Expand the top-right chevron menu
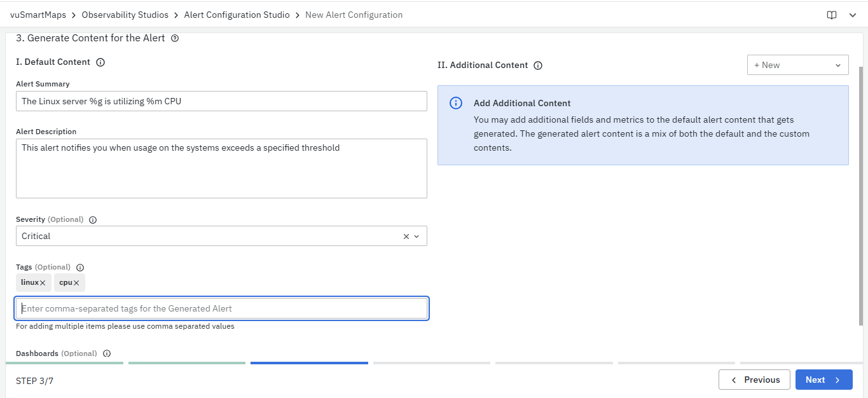 [853, 15]
